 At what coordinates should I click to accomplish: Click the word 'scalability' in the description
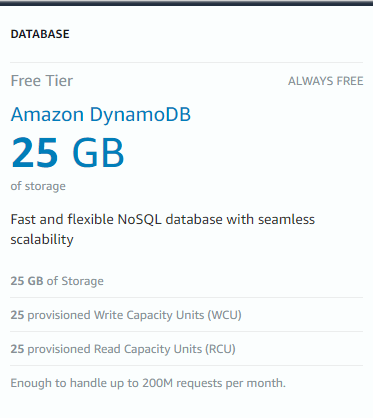coord(42,239)
